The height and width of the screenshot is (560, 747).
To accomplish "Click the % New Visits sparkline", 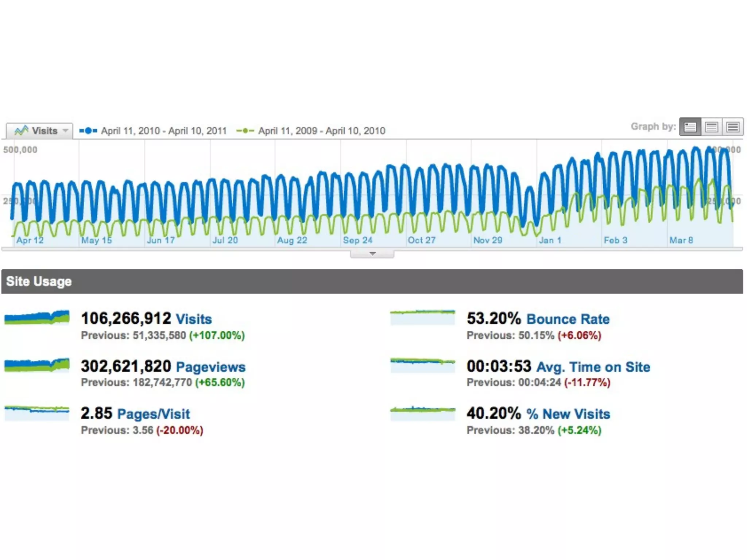I will (x=422, y=413).
